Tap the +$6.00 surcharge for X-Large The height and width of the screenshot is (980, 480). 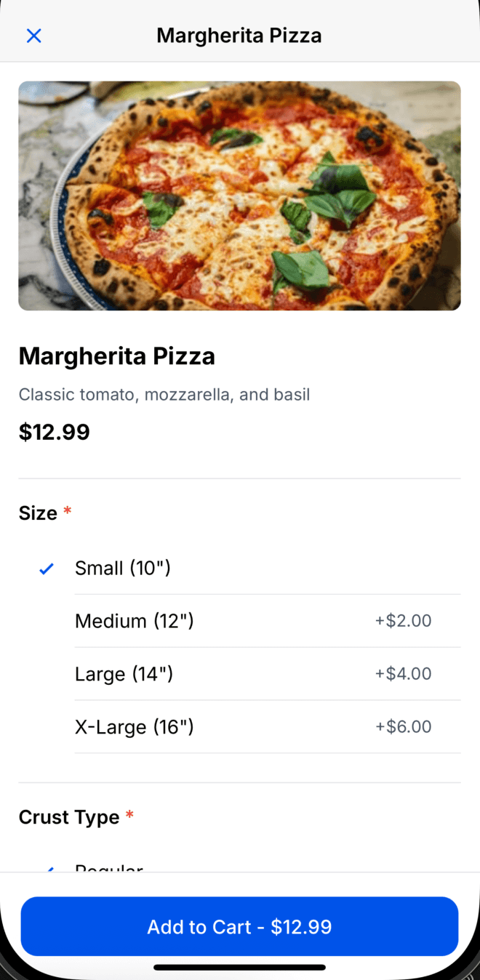coord(403,727)
